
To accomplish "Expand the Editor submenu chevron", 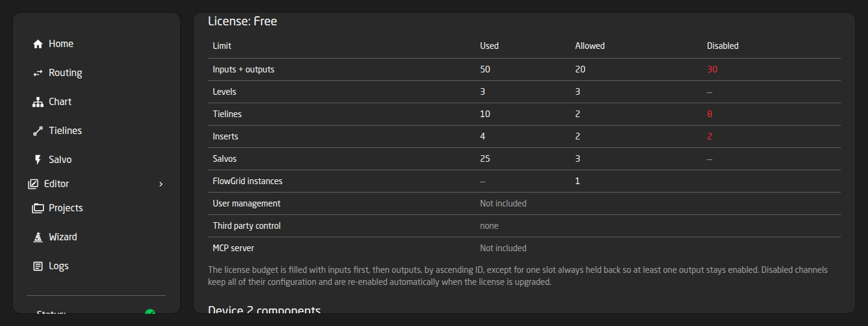I will point(161,184).
